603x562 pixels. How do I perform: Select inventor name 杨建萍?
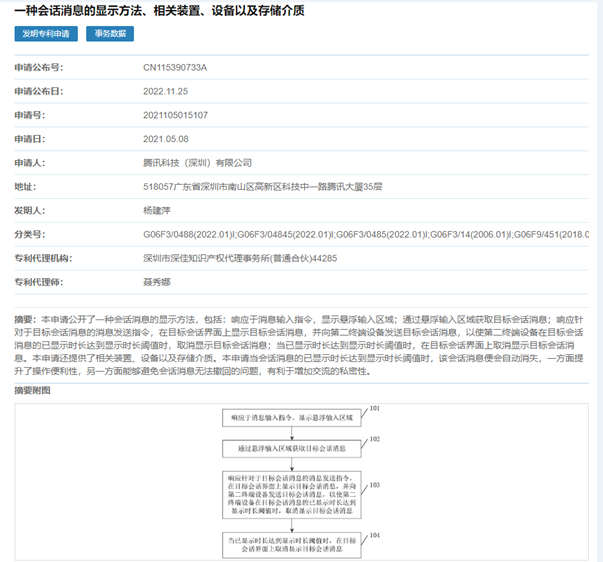pyautogui.click(x=160, y=211)
